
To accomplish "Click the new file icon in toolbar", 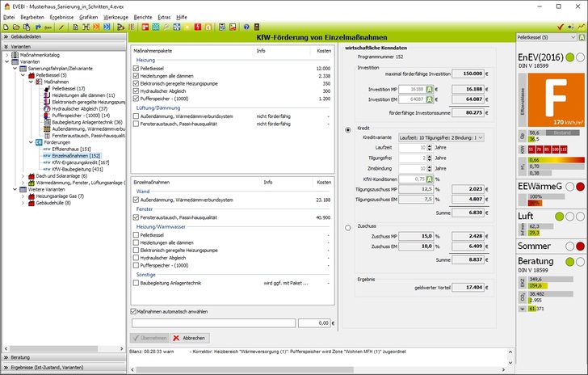I will (6, 27).
